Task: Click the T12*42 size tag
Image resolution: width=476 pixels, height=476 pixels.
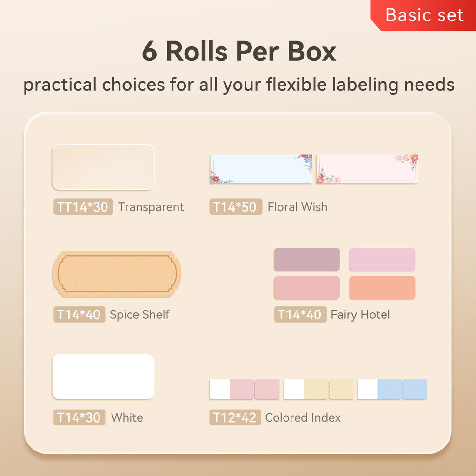Action: tap(235, 417)
